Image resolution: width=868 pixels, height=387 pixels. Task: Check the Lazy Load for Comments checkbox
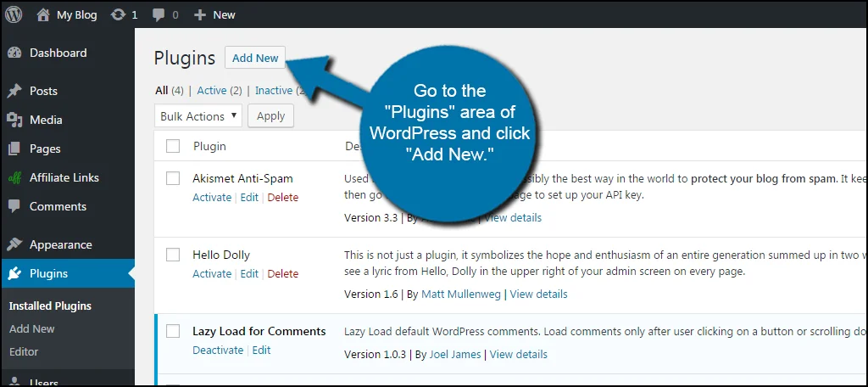click(173, 331)
